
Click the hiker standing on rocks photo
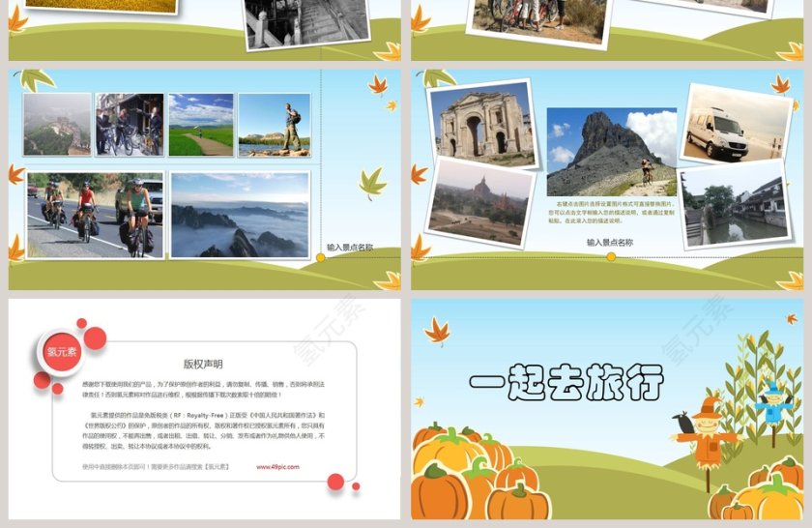[275, 125]
